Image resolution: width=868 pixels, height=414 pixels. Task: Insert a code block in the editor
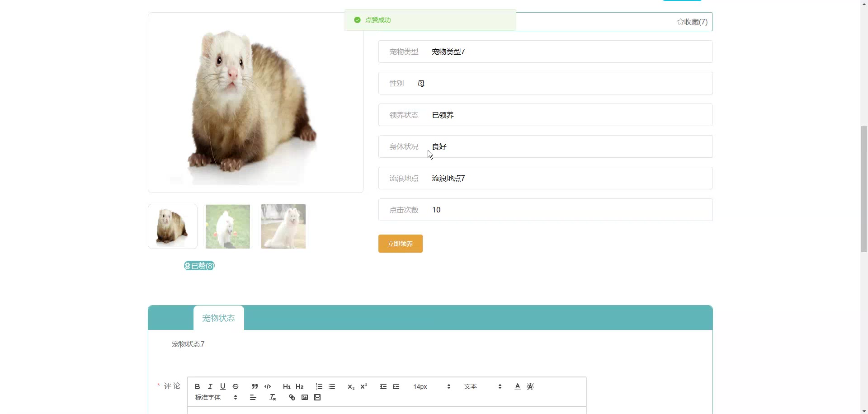[268, 386]
